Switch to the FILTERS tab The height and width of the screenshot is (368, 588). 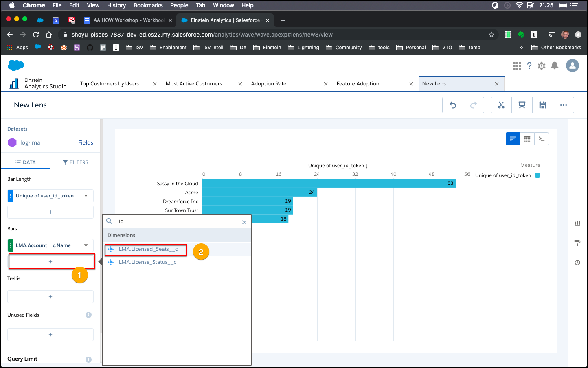pyautogui.click(x=75, y=162)
